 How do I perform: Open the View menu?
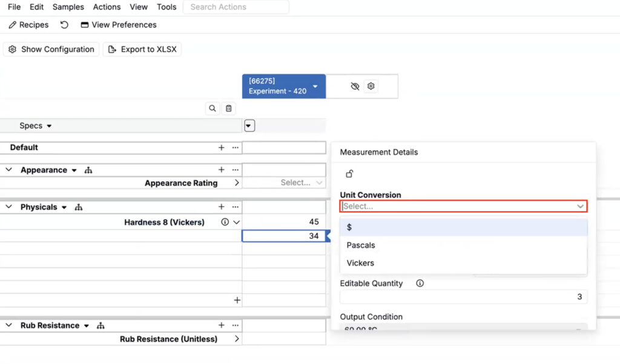pos(139,7)
